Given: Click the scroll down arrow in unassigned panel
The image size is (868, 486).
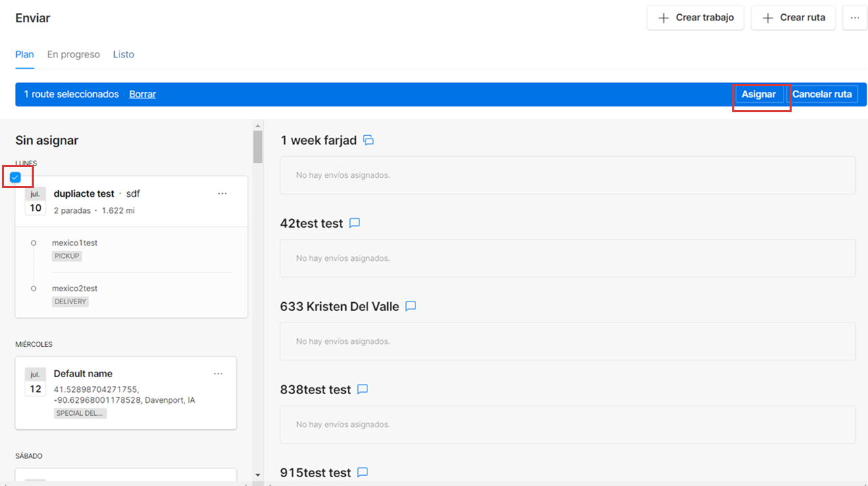Looking at the screenshot, I should [257, 475].
